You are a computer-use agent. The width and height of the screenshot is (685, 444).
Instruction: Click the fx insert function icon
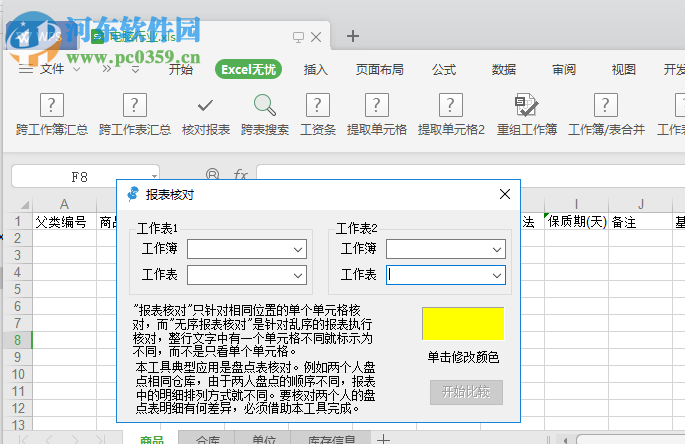pos(240,175)
